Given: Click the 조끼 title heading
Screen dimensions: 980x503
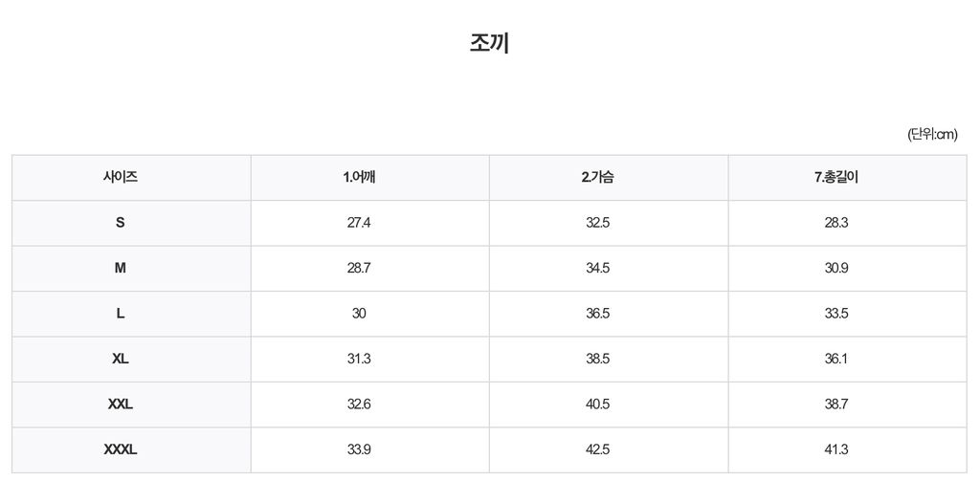Looking at the screenshot, I should point(489,43).
